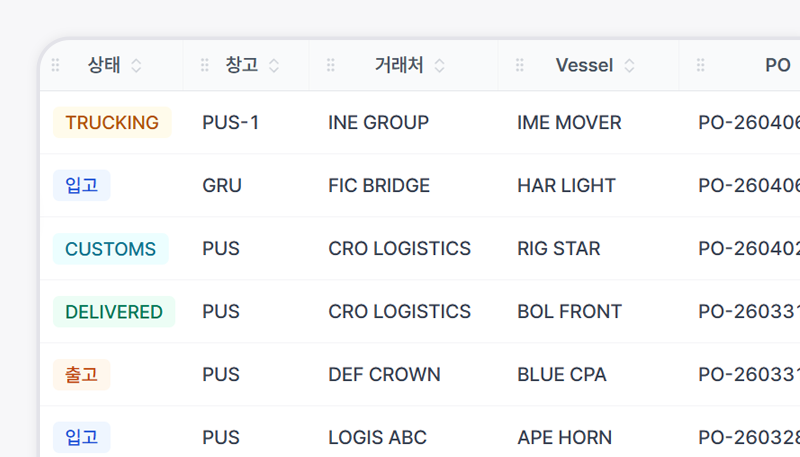Image resolution: width=800 pixels, height=457 pixels.
Task: Click the TRUCKING status badge
Action: (x=112, y=123)
